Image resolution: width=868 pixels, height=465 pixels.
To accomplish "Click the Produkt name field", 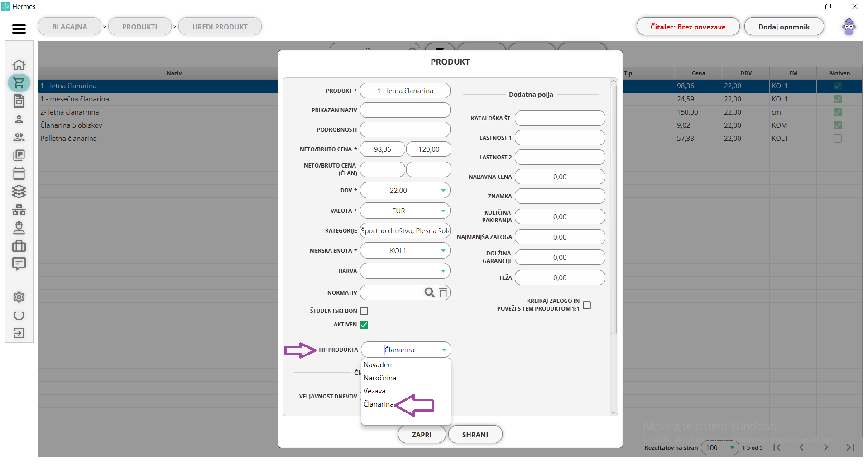I will [x=405, y=91].
